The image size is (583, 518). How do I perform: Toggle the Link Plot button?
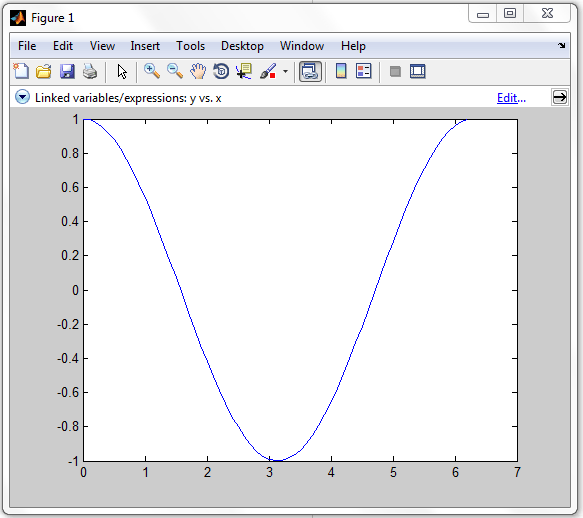(x=310, y=71)
